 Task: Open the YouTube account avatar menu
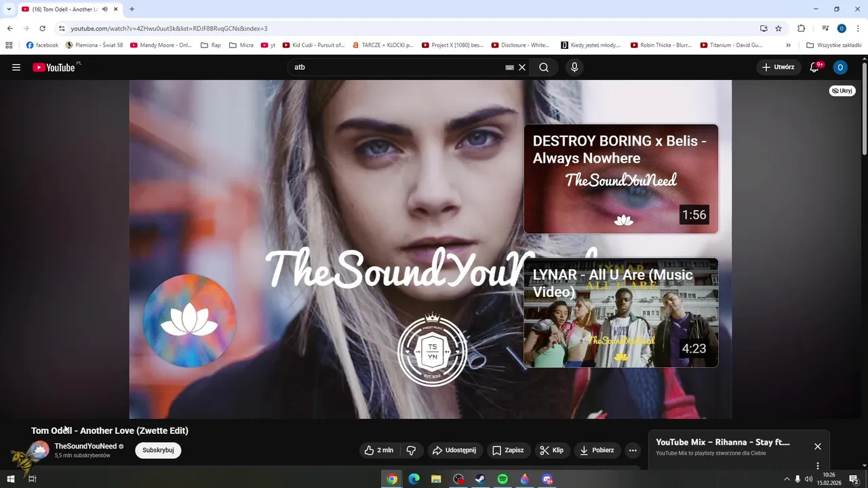point(840,67)
